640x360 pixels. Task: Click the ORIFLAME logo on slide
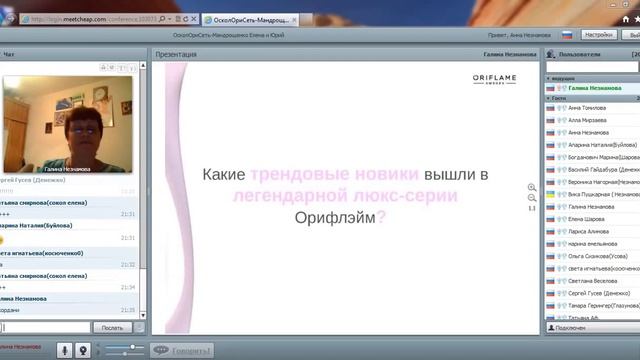point(494,79)
